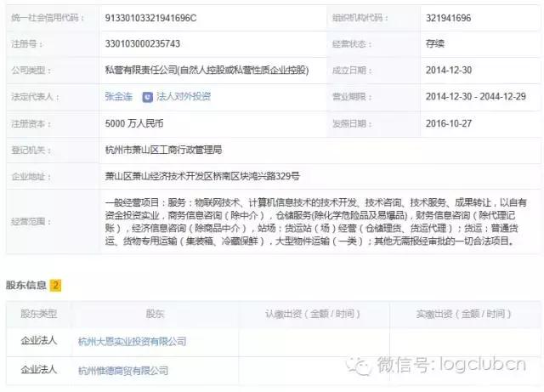Click the 登记机关 label
Screen dimensions: 544x392
(31, 150)
